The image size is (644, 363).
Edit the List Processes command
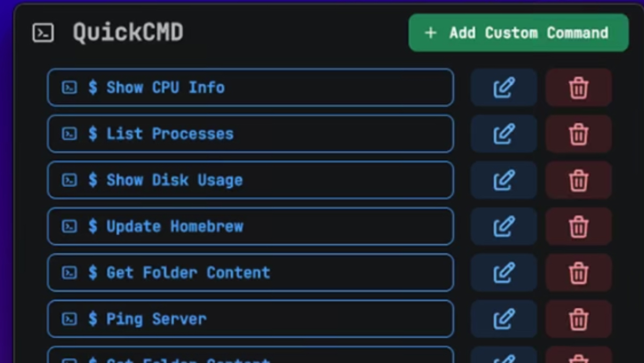pyautogui.click(x=504, y=134)
